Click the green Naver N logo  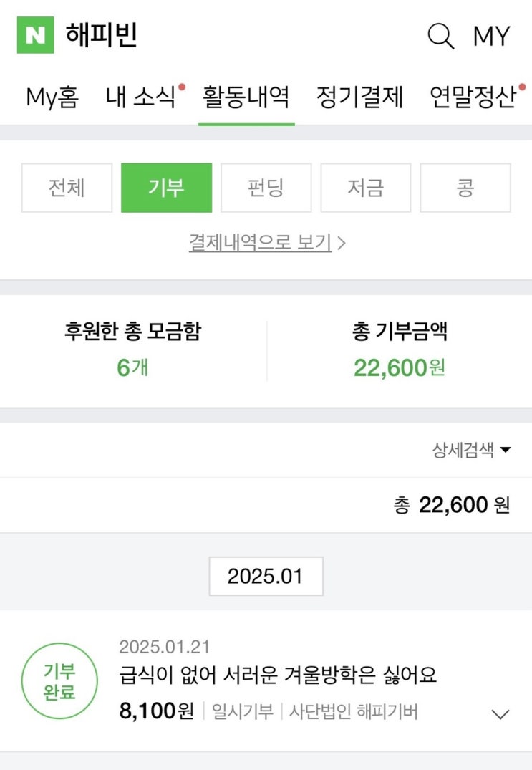click(x=35, y=35)
